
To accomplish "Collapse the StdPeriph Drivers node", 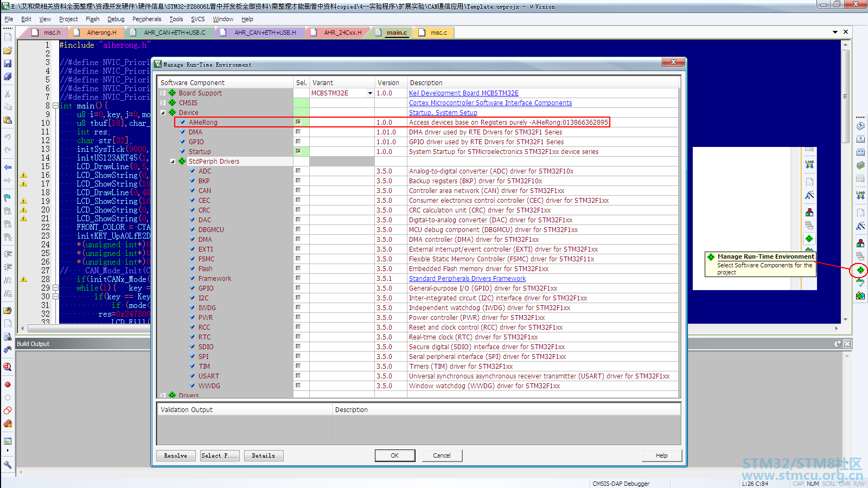I will 173,161.
